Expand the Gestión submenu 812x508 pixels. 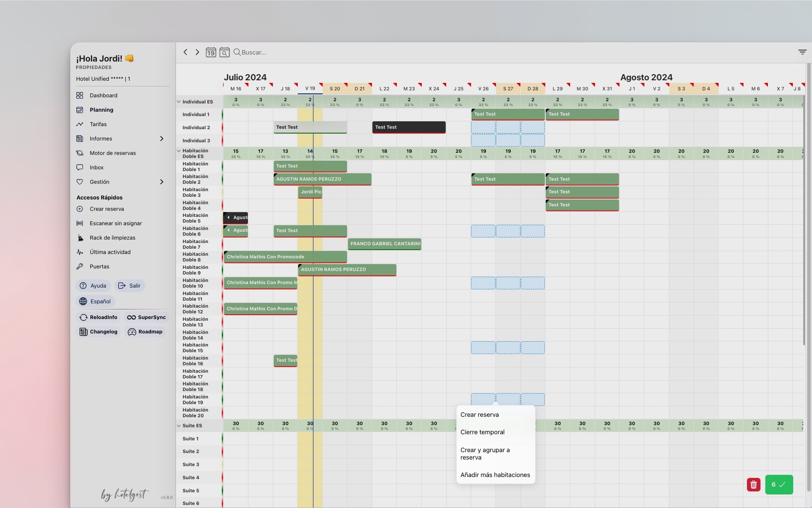[x=162, y=182]
